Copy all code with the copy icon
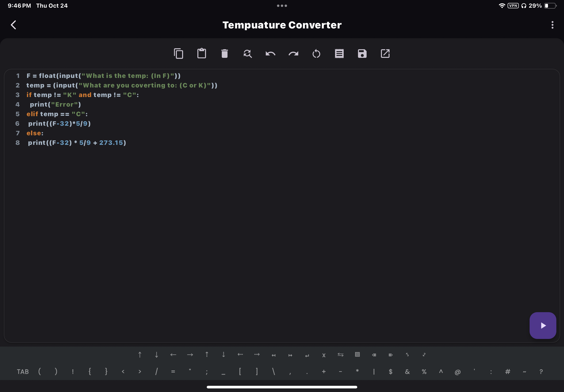The width and height of the screenshot is (564, 392). tap(179, 54)
